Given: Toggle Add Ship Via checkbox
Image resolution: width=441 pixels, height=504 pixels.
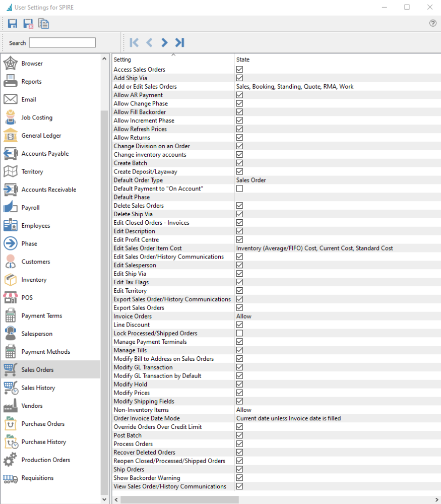Looking at the screenshot, I should pos(239,78).
